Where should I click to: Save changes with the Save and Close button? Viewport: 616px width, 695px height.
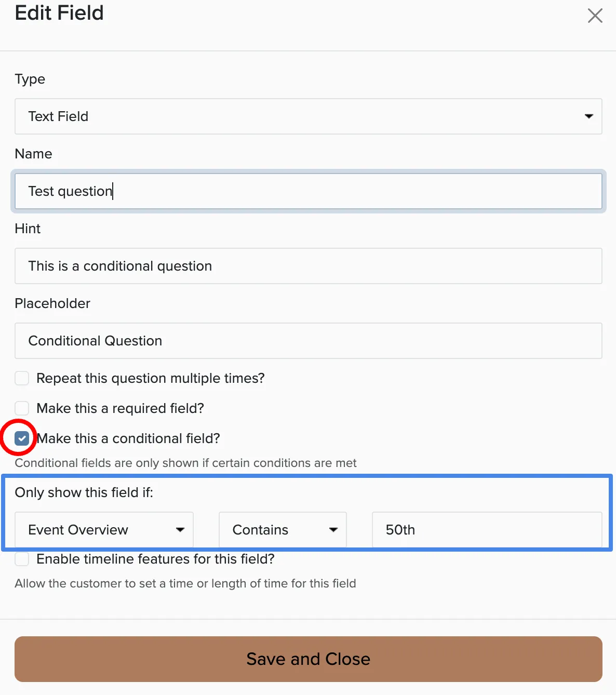click(308, 659)
